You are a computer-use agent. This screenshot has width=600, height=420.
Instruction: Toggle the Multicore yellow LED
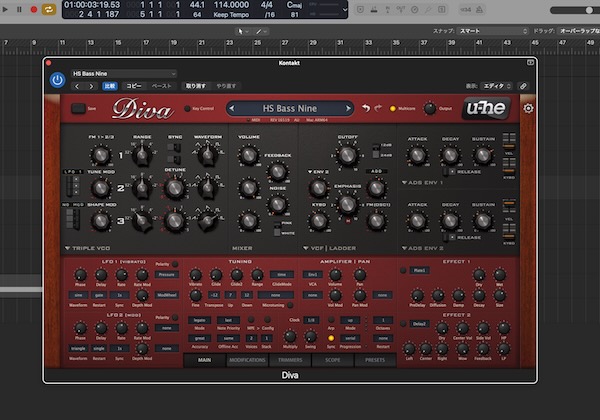[x=393, y=109]
